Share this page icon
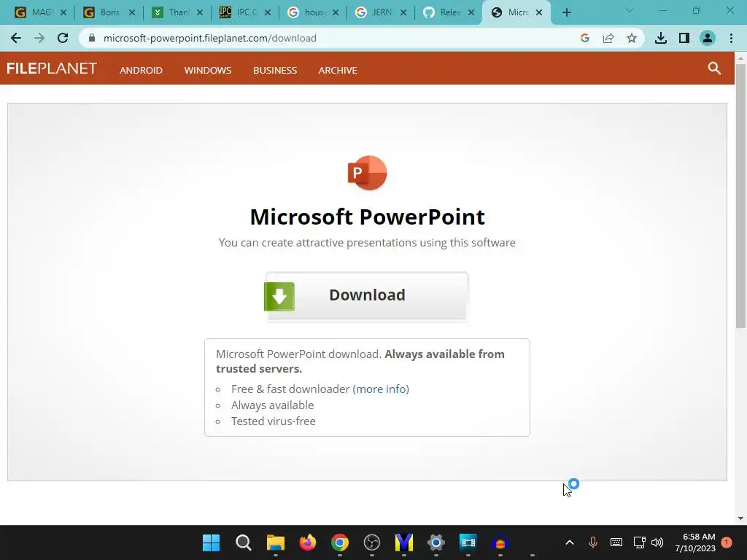This screenshot has height=560, width=747. [x=608, y=38]
